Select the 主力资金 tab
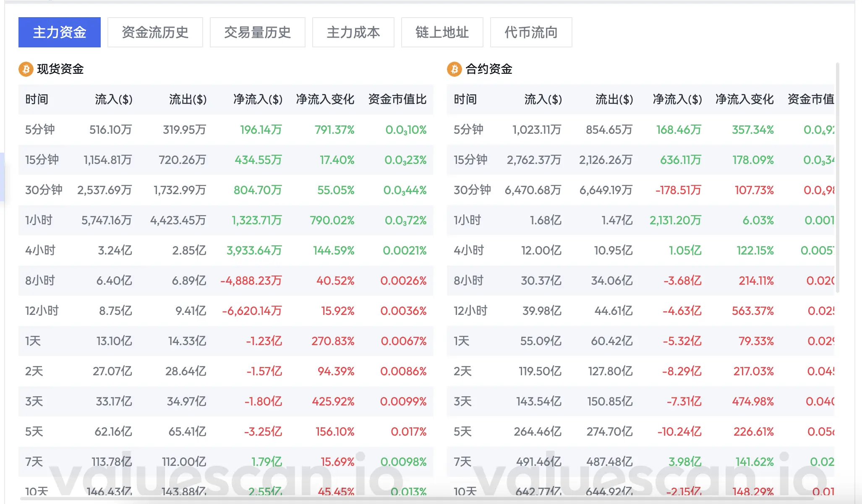 [60, 32]
